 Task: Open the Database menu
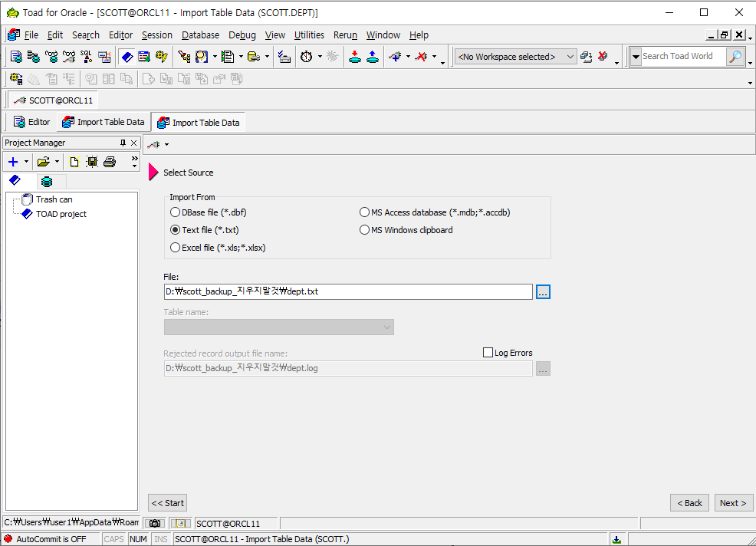click(201, 35)
